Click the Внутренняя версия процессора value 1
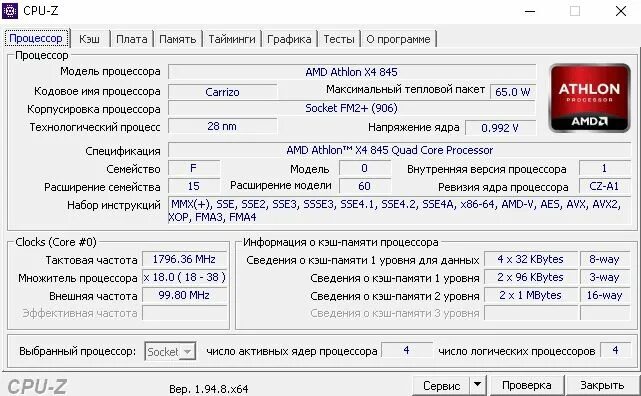The width and height of the screenshot is (641, 396). 605,168
